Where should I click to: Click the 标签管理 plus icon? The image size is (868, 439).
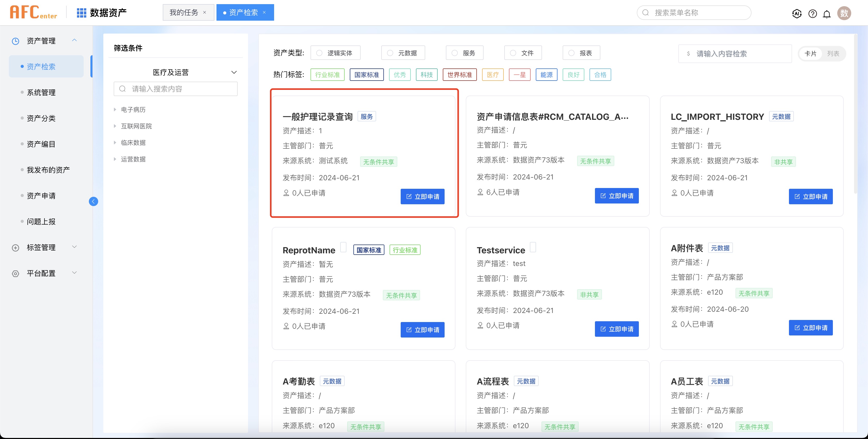tap(16, 248)
